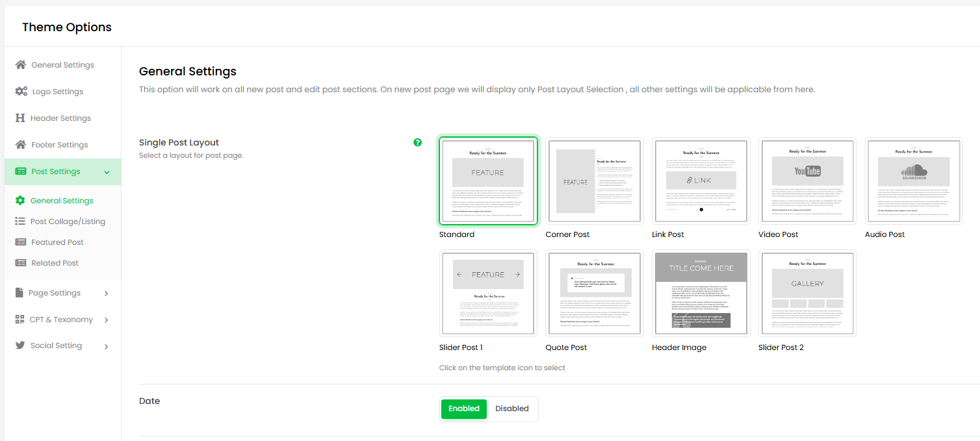Collapse the Post Settings menu chevron
980x441 pixels.
click(107, 172)
